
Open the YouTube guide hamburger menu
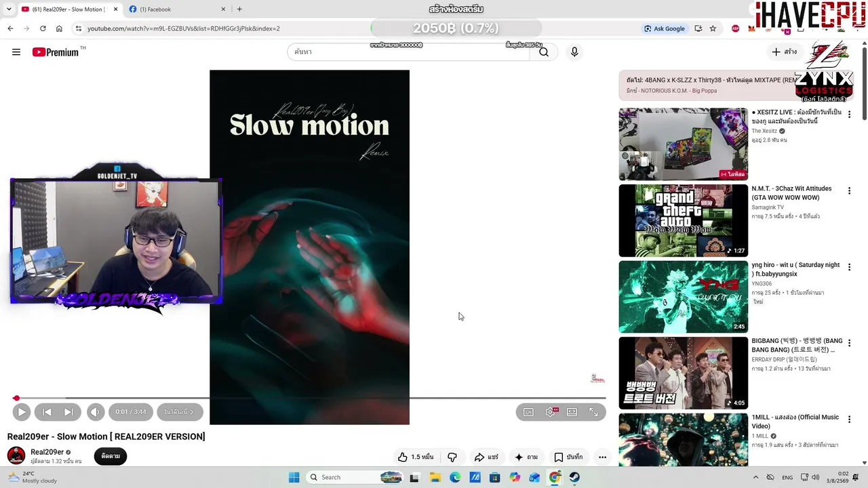point(16,52)
